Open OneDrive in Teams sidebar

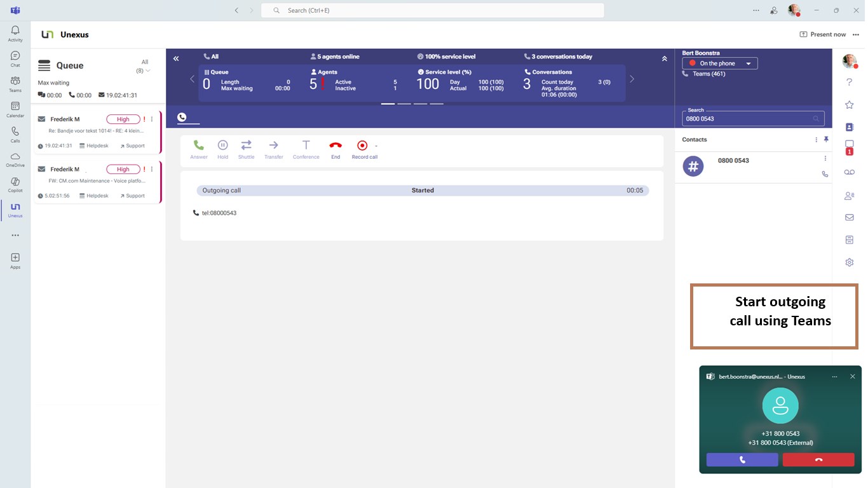coord(15,159)
